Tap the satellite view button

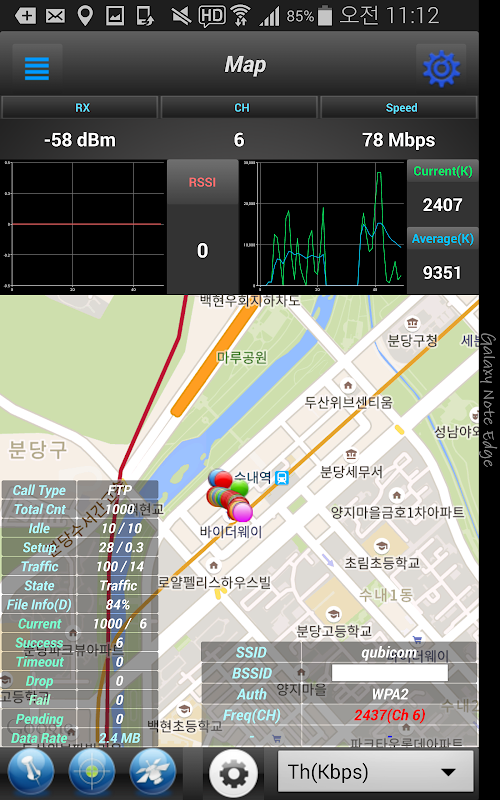153,771
